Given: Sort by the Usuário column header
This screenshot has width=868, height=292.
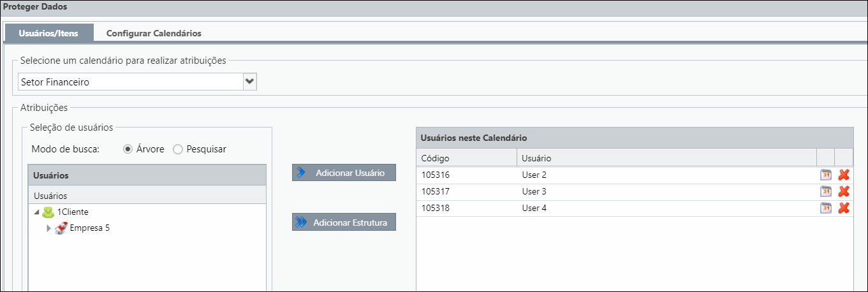Looking at the screenshot, I should 666,157.
